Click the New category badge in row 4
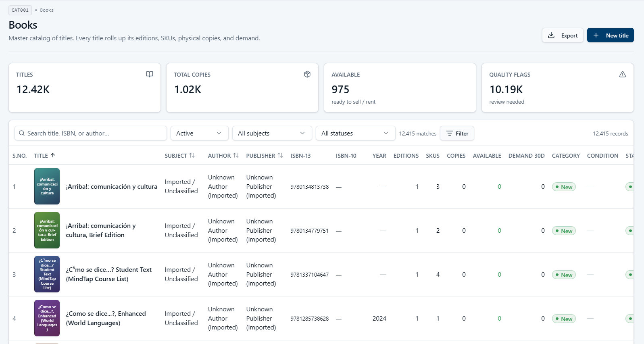 564,319
